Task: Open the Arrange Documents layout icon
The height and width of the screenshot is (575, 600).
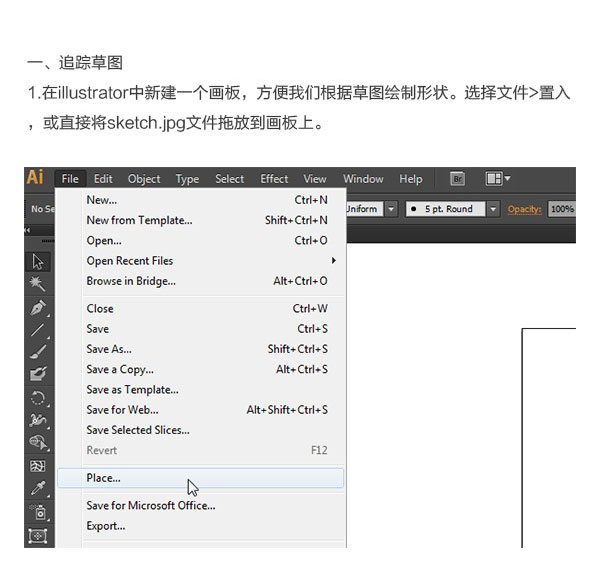Action: click(498, 179)
